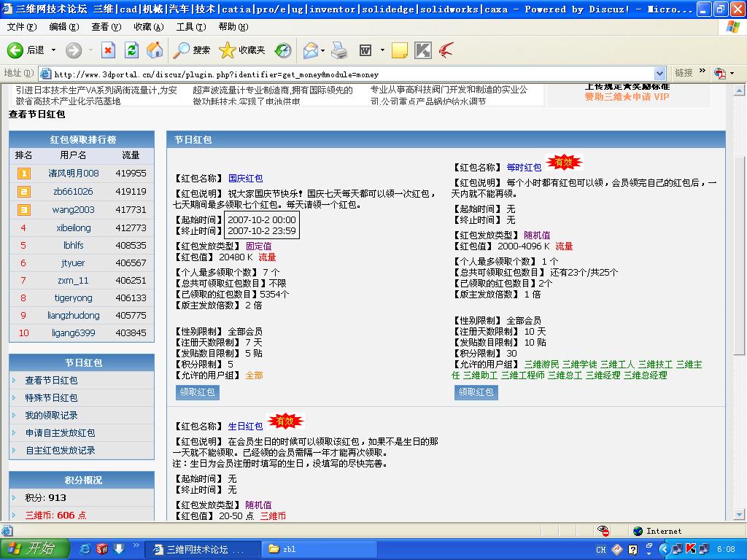Image resolution: width=747 pixels, height=560 pixels.
Task: Open the Mail button dropdown arrow
Action: point(323,50)
